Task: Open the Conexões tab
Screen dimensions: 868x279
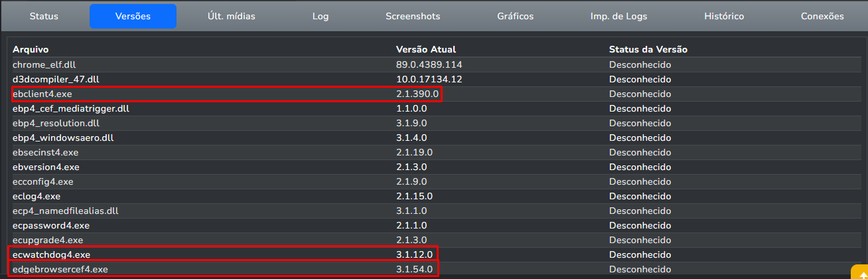Action: tap(822, 16)
